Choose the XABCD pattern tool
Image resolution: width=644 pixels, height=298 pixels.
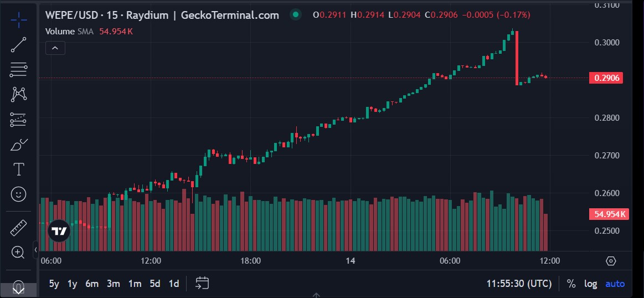pos(18,95)
